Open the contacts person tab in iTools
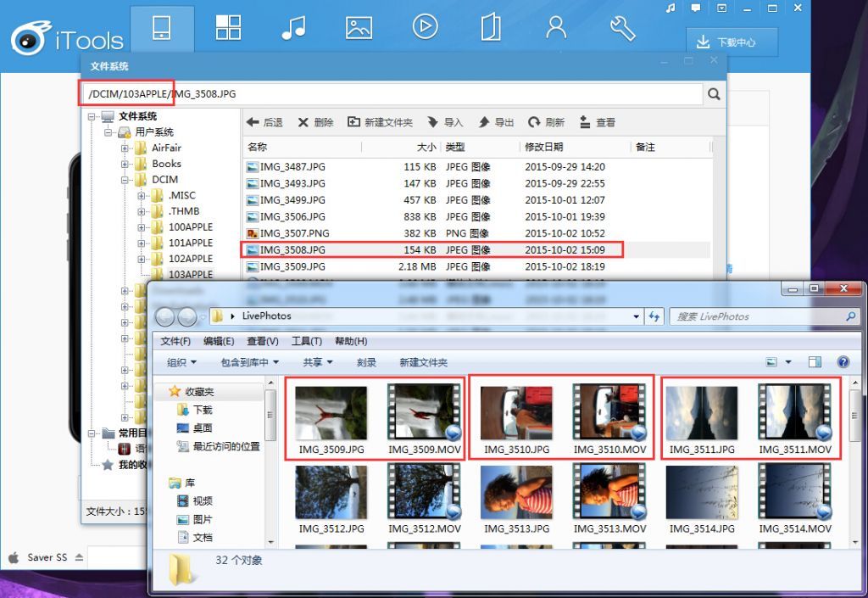 point(556,27)
